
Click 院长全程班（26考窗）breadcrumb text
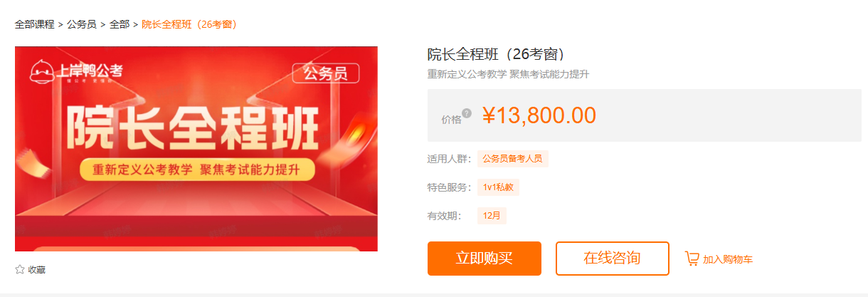[189, 24]
